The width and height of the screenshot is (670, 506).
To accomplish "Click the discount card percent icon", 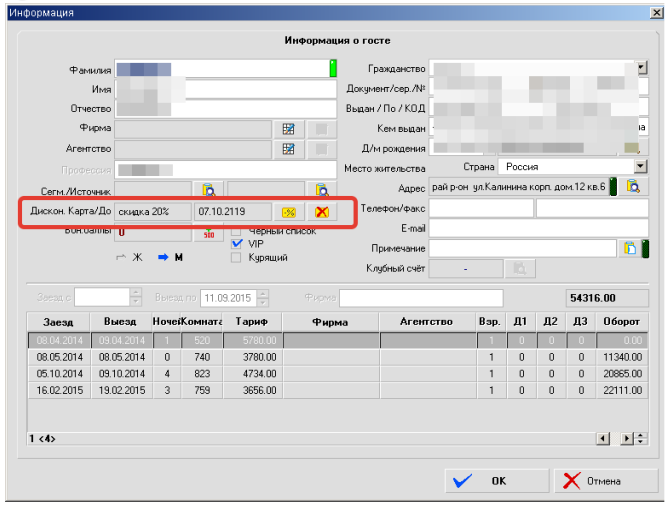I will 289,211.
